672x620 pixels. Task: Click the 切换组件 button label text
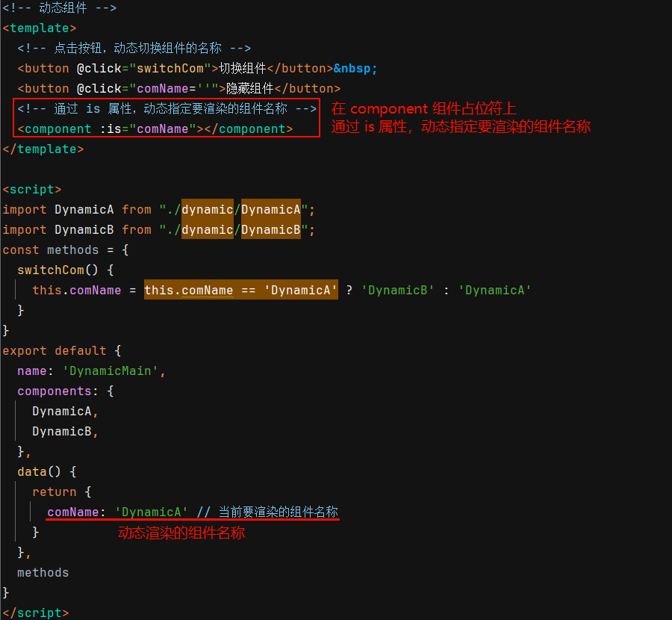pyautogui.click(x=243, y=69)
